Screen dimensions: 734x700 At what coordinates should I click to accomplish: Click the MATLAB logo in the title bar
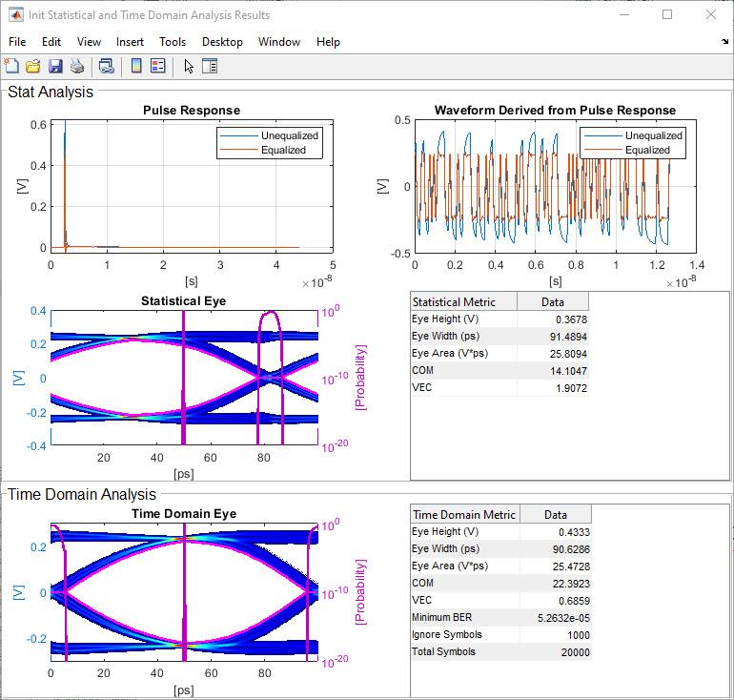[14, 14]
